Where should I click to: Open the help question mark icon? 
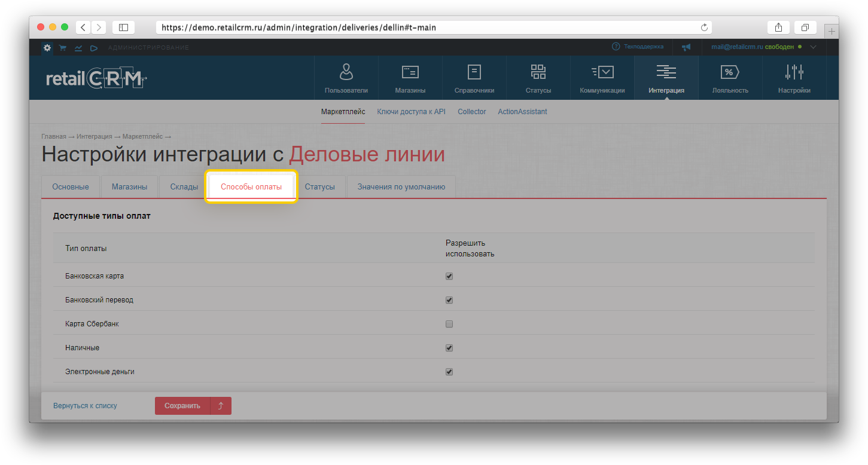tap(616, 47)
